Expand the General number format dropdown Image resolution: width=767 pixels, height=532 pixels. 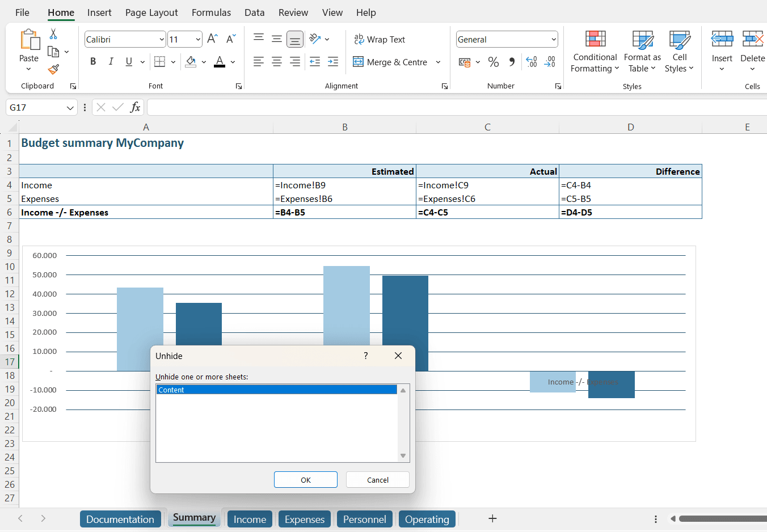(x=553, y=40)
